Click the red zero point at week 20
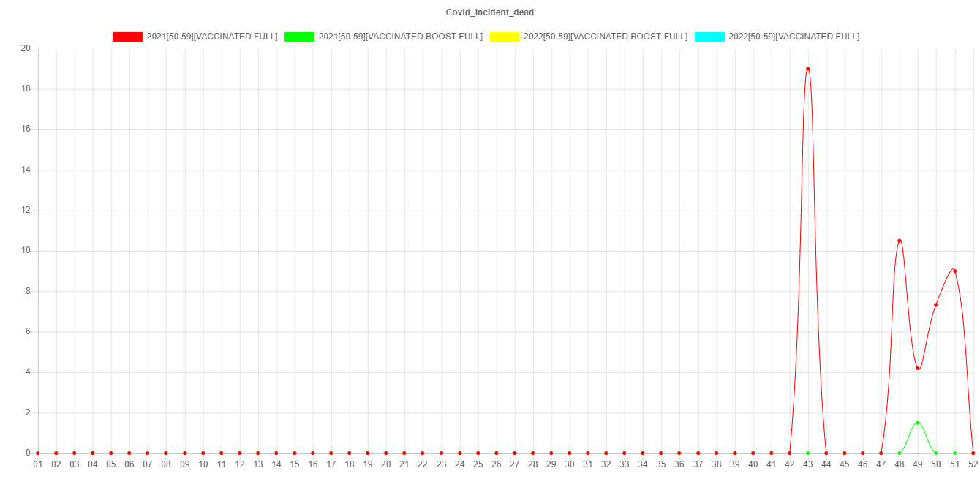This screenshot has height=490, width=980. 386,453
